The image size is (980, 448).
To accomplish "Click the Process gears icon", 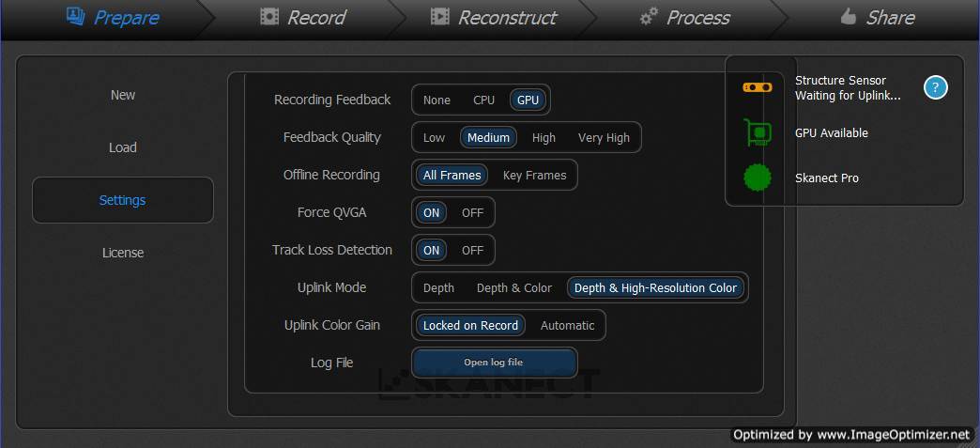I will tap(650, 17).
